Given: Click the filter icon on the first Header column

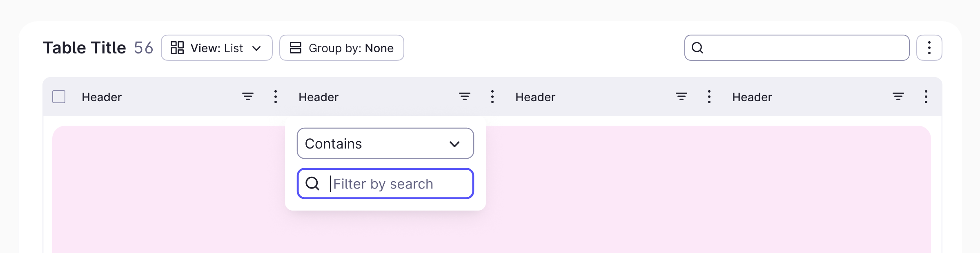Looking at the screenshot, I should 248,97.
